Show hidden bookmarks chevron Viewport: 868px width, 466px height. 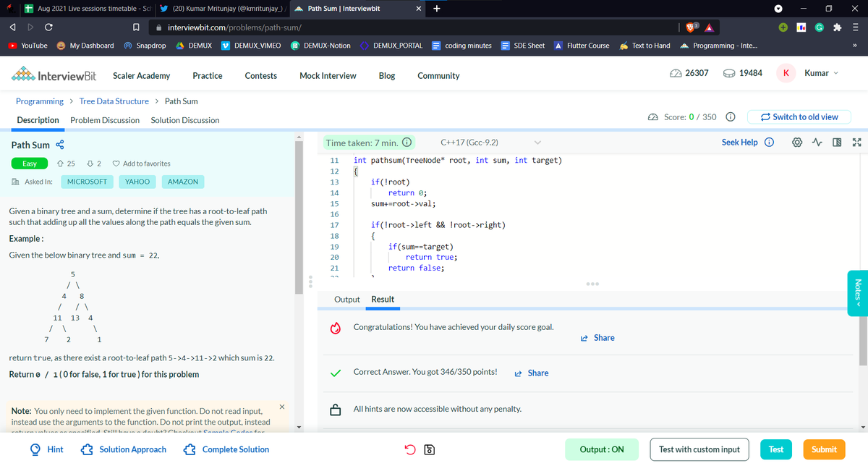click(x=856, y=46)
